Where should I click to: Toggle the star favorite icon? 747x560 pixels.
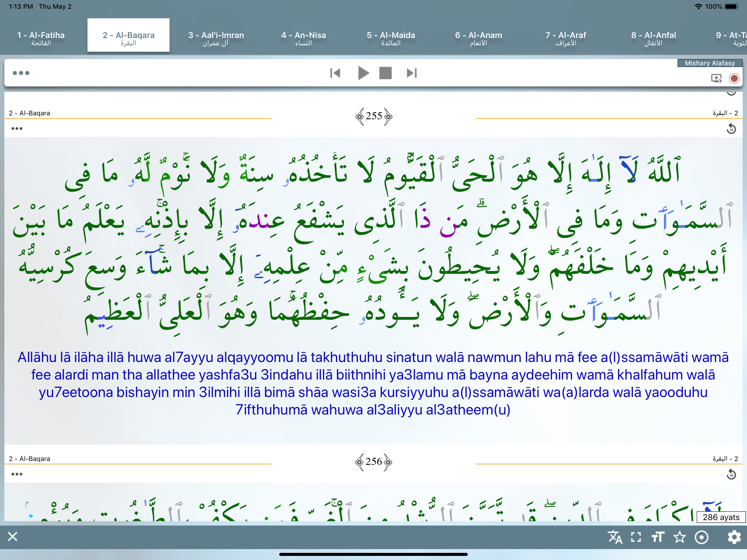pyautogui.click(x=679, y=537)
